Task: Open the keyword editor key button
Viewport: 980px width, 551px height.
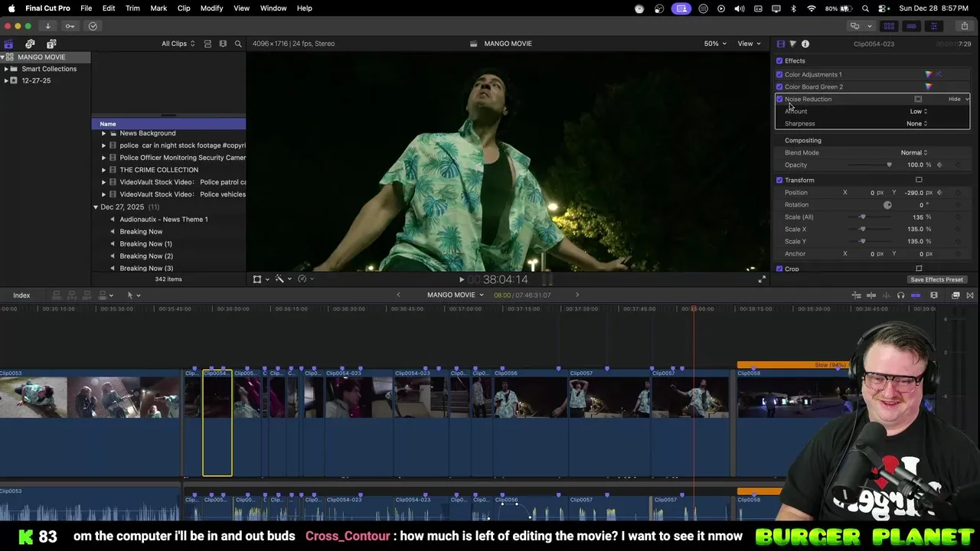Action: (70, 26)
